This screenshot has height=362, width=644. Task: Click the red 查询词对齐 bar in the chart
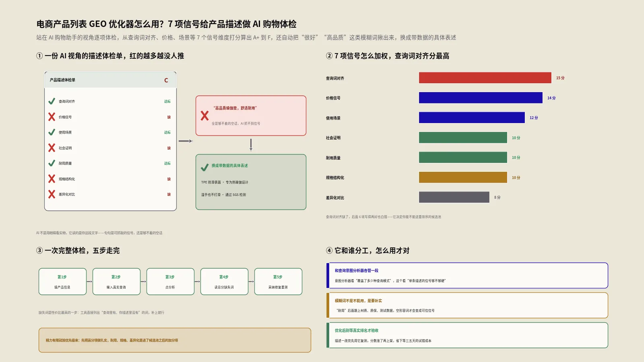pos(485,78)
